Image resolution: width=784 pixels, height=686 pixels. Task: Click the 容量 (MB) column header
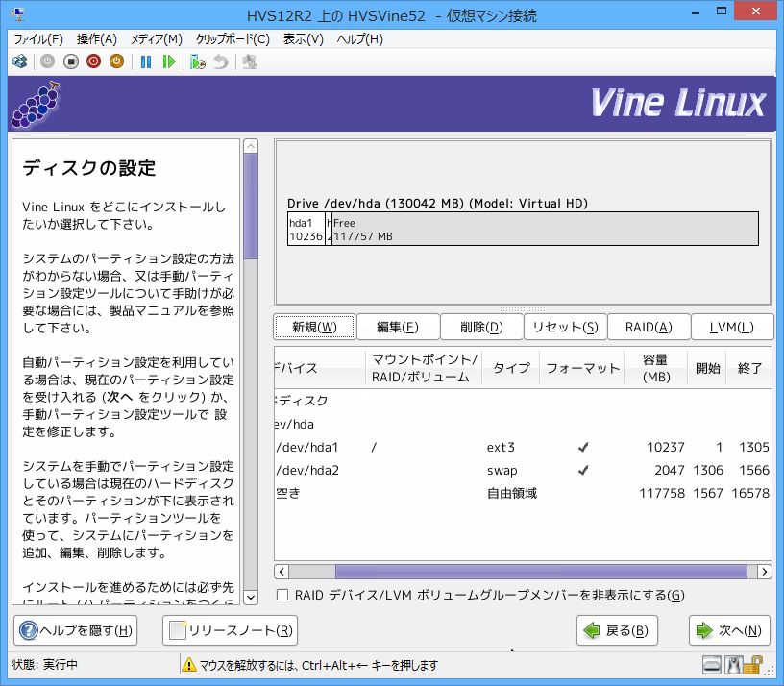point(656,367)
